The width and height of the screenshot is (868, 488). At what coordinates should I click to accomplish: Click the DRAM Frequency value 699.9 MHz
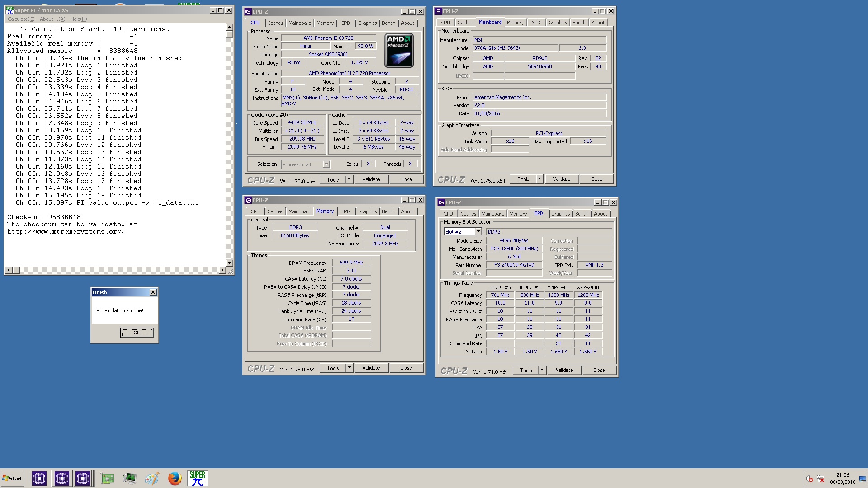tap(351, 263)
